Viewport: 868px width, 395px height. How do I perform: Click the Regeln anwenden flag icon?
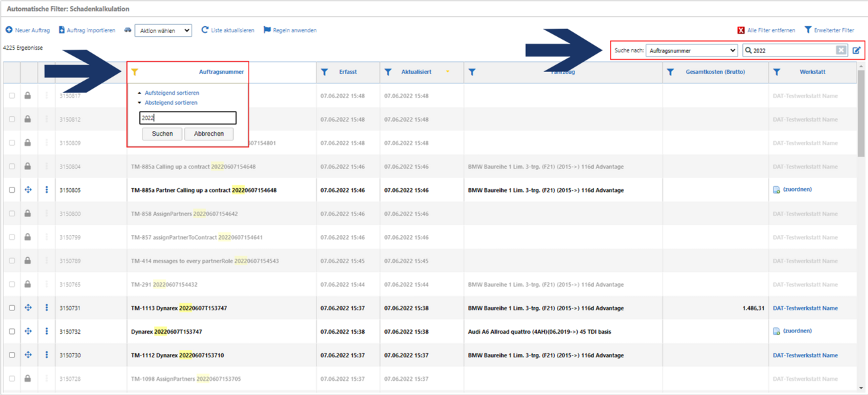pos(267,30)
